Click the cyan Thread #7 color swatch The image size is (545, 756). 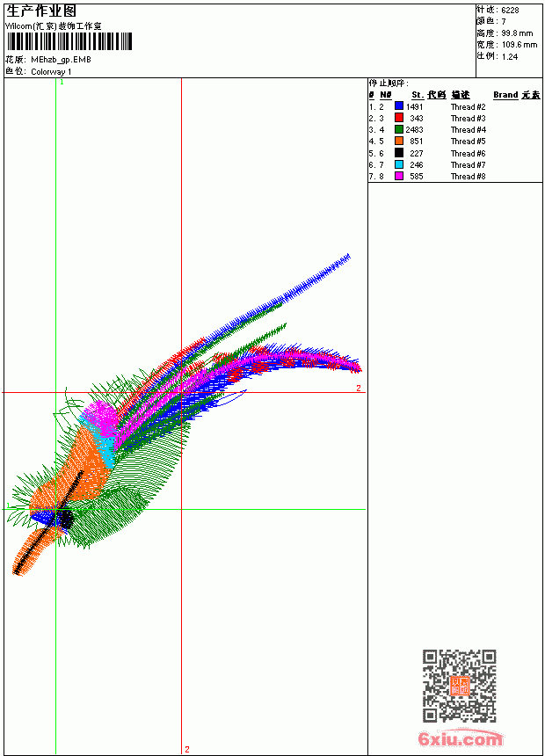pos(399,164)
